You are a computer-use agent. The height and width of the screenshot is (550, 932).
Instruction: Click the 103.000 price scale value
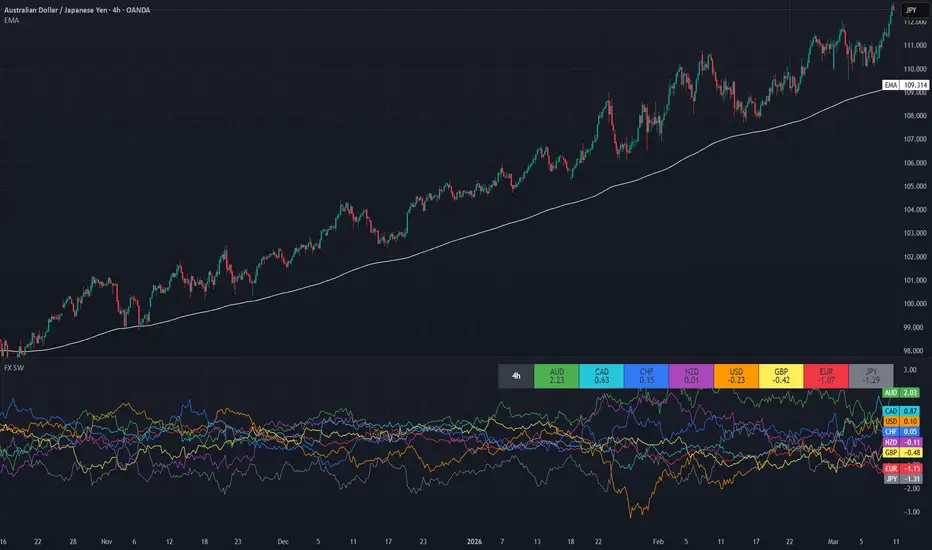click(915, 233)
